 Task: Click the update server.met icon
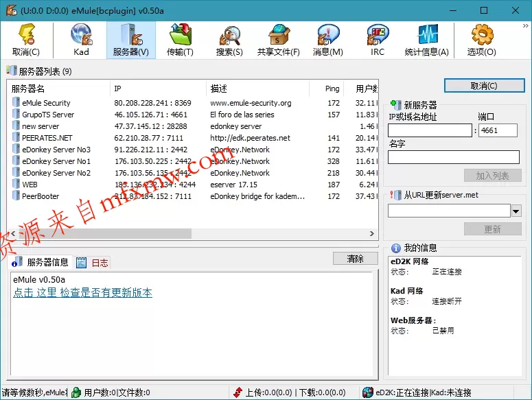395,195
